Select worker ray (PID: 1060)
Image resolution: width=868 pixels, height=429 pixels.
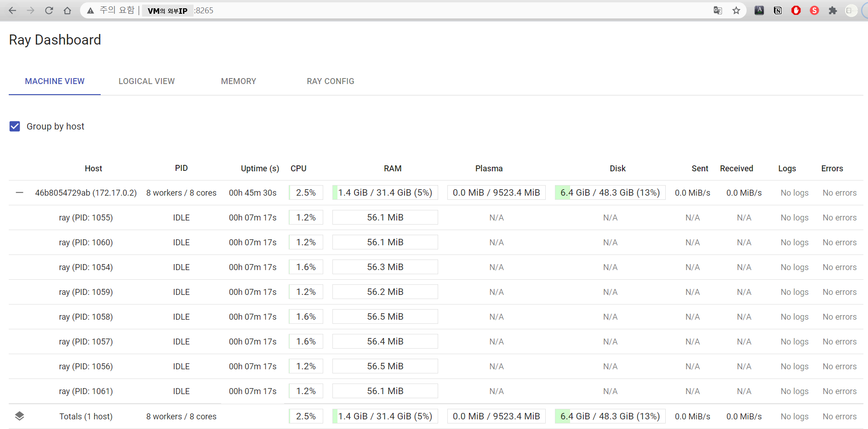(x=86, y=242)
